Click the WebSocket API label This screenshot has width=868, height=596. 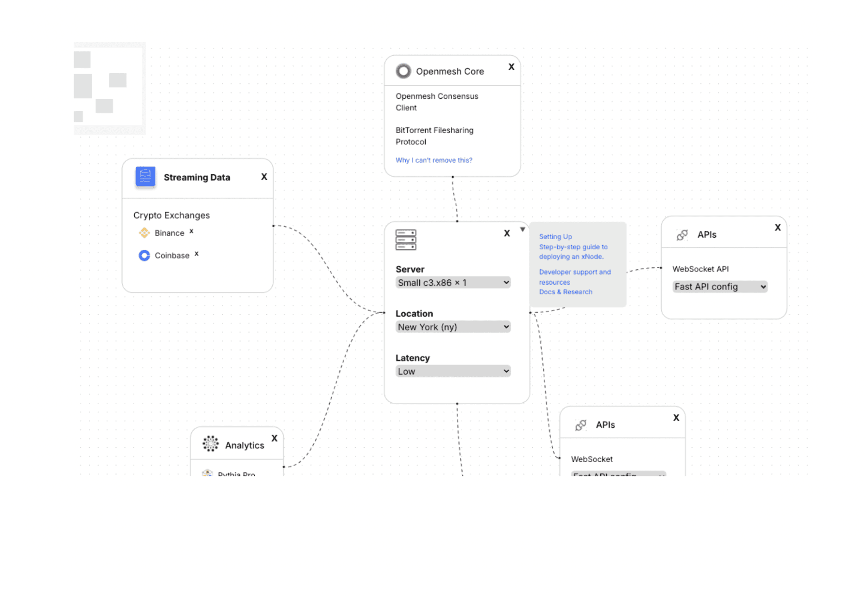tap(700, 269)
